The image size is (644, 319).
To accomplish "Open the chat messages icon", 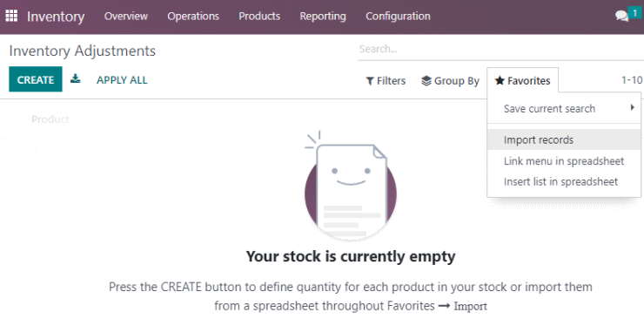I will click(622, 17).
